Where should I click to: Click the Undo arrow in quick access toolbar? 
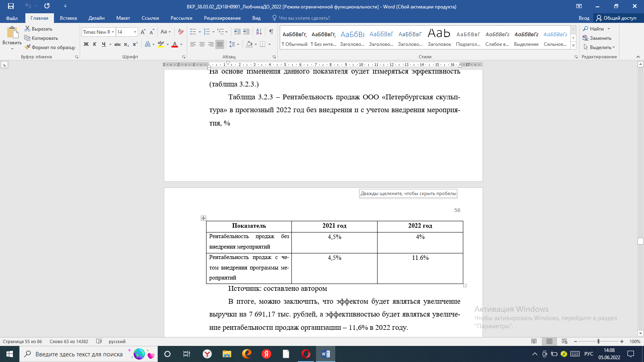28,6
